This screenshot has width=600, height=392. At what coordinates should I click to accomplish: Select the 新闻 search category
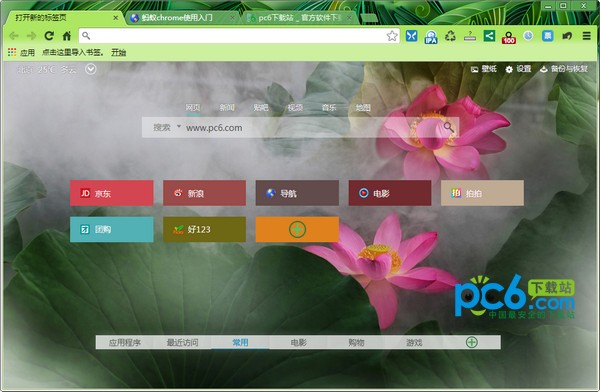227,108
